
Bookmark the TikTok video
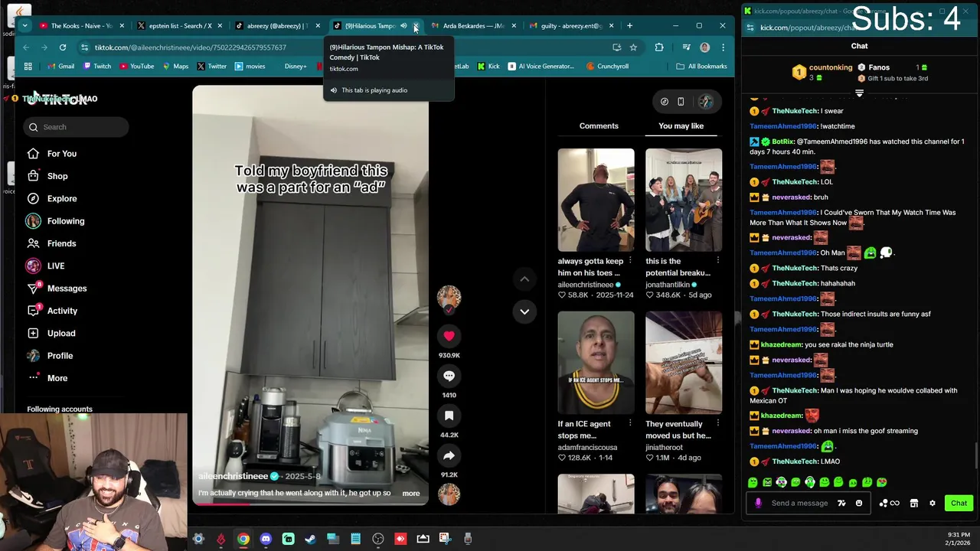(449, 416)
